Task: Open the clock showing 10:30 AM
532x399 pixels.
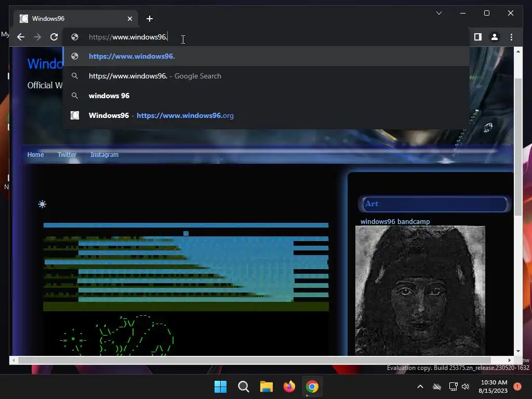Action: [x=494, y=387]
